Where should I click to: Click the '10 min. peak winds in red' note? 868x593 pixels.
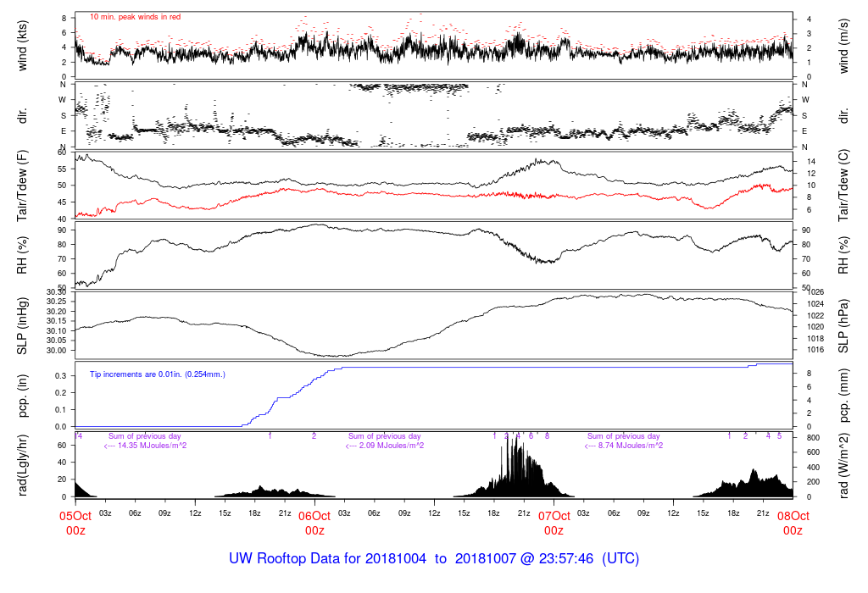click(x=135, y=17)
